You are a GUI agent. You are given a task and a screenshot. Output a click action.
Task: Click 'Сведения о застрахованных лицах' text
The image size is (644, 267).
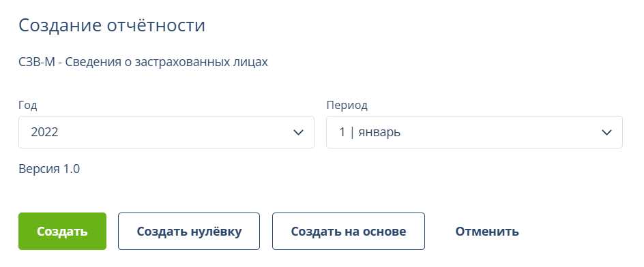[x=166, y=63]
